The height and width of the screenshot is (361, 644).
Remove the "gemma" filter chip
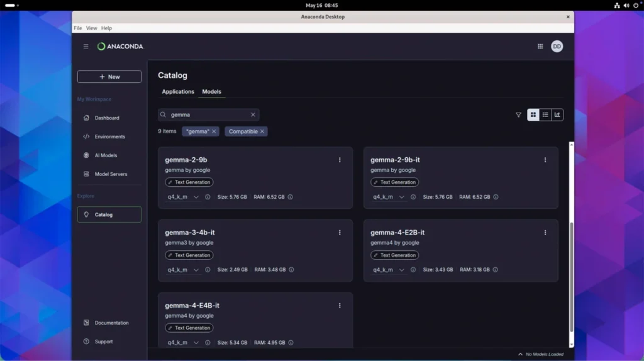point(214,131)
